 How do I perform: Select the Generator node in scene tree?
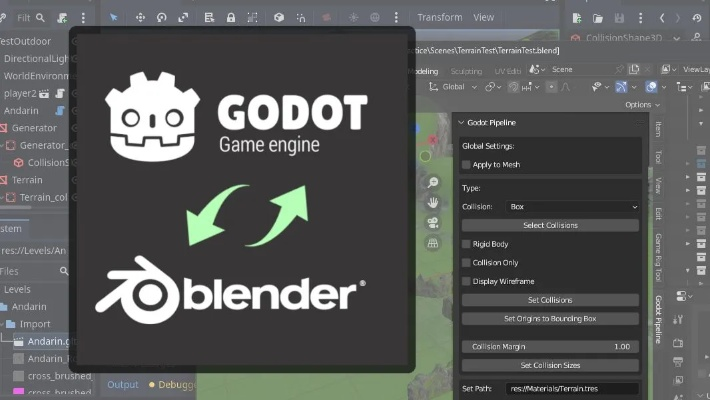[x=34, y=128]
